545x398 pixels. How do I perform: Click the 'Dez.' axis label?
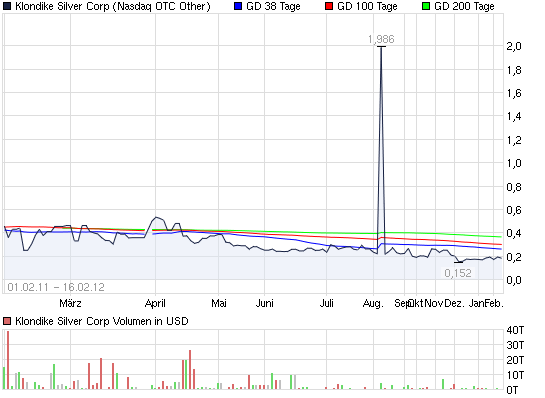click(455, 303)
